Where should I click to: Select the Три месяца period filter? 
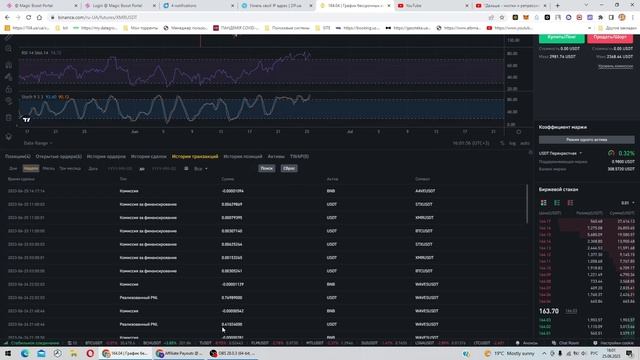pos(70,169)
